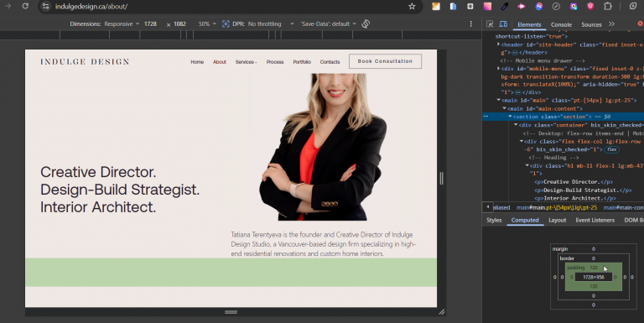644x323 pixels.
Task: Switch to the Elements tab
Action: coord(529,24)
